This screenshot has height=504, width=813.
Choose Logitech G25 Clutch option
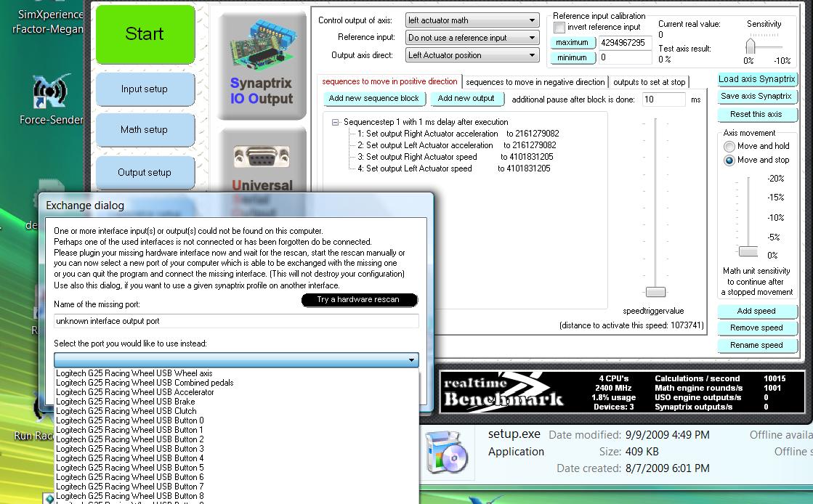coord(236,411)
